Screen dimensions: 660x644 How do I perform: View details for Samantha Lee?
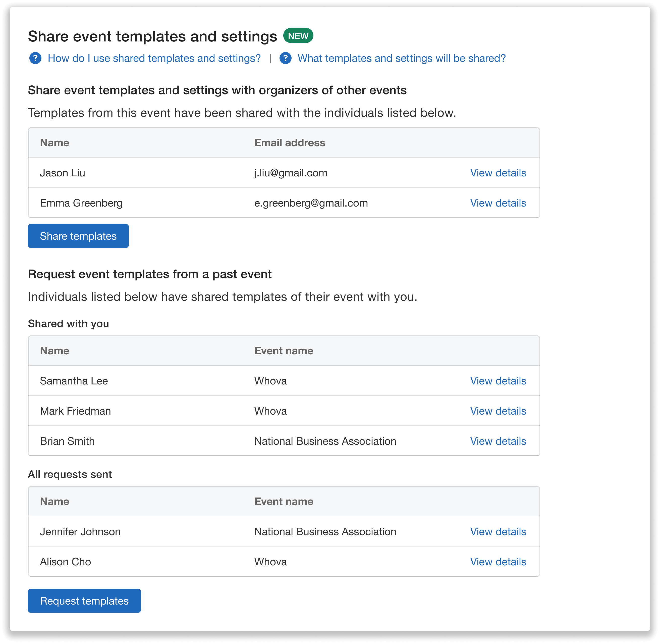[498, 380]
